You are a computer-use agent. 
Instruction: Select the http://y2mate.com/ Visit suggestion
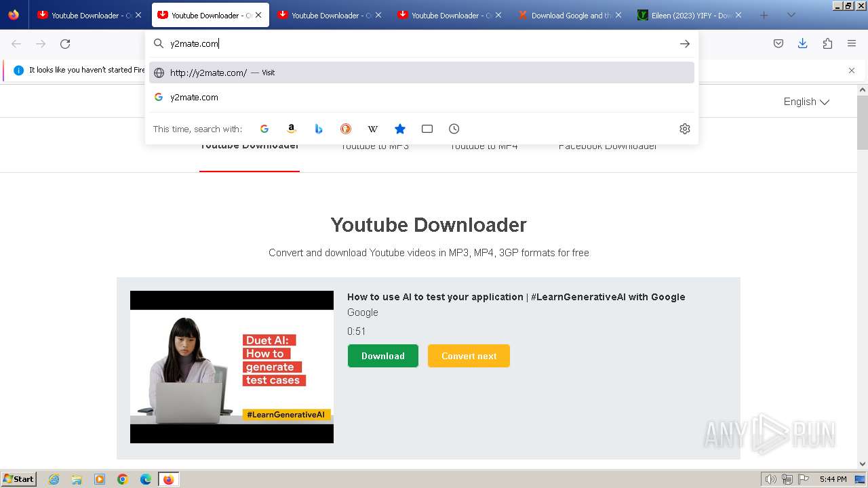coord(422,73)
